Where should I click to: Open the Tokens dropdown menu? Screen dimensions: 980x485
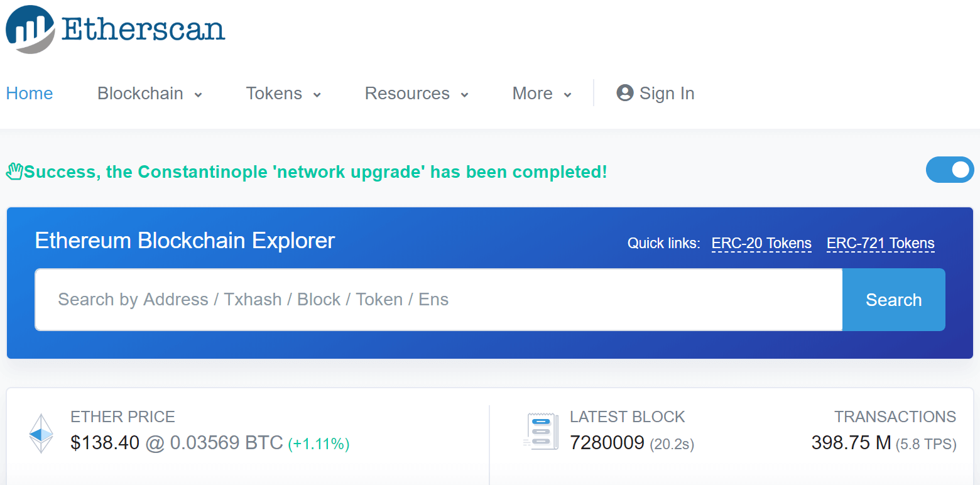pyautogui.click(x=283, y=94)
